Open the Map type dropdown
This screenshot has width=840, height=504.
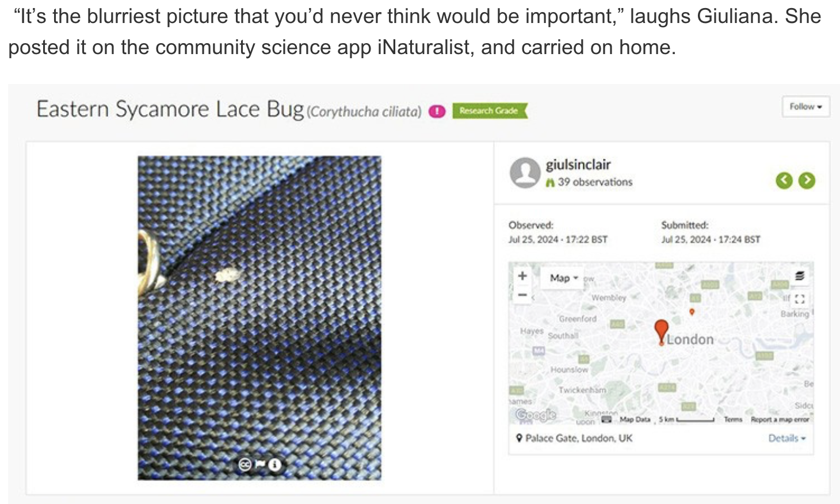coord(563,278)
